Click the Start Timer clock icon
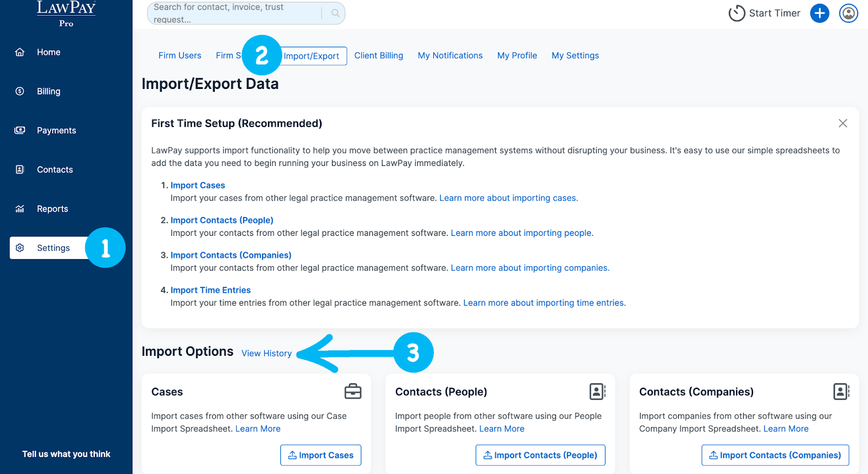 click(737, 13)
